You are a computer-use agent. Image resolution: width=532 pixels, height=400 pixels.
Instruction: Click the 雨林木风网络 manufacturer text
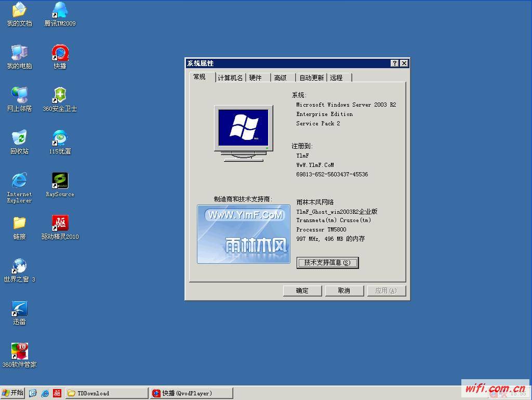315,202
